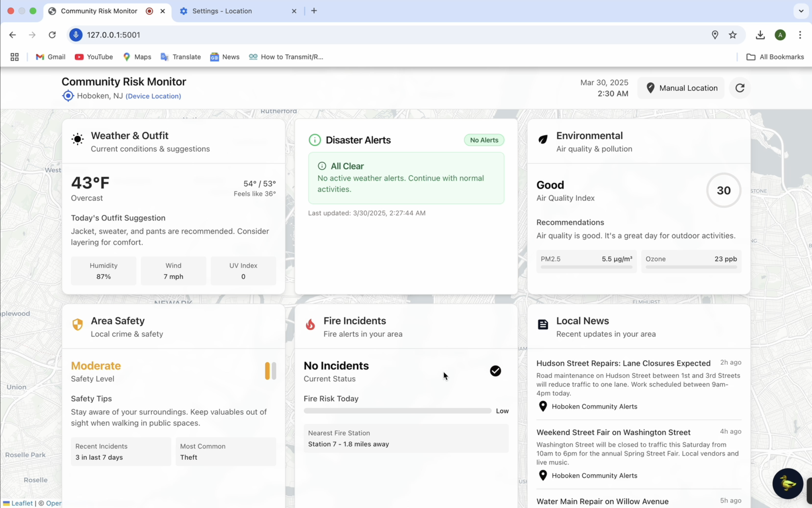The height and width of the screenshot is (508, 812).
Task: Click the browser location permission pin icon
Action: coord(715,35)
